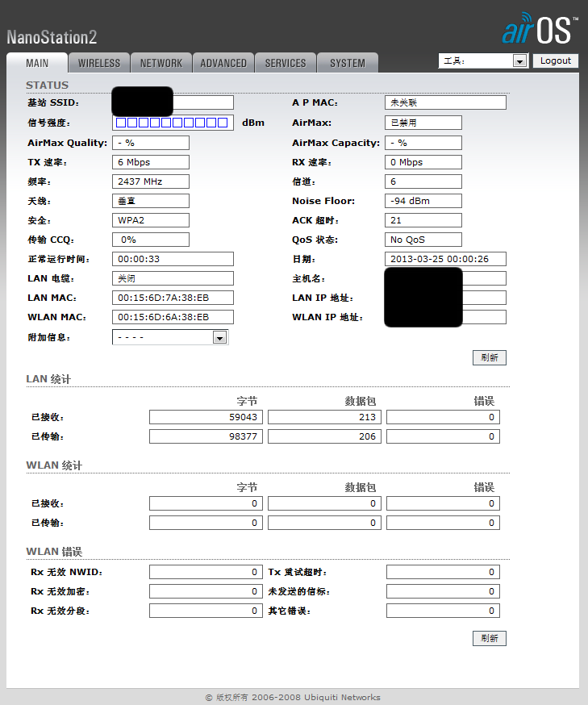Image resolution: width=588 pixels, height=705 pixels.
Task: Click the 安全 field showing WPA2
Action: click(151, 220)
